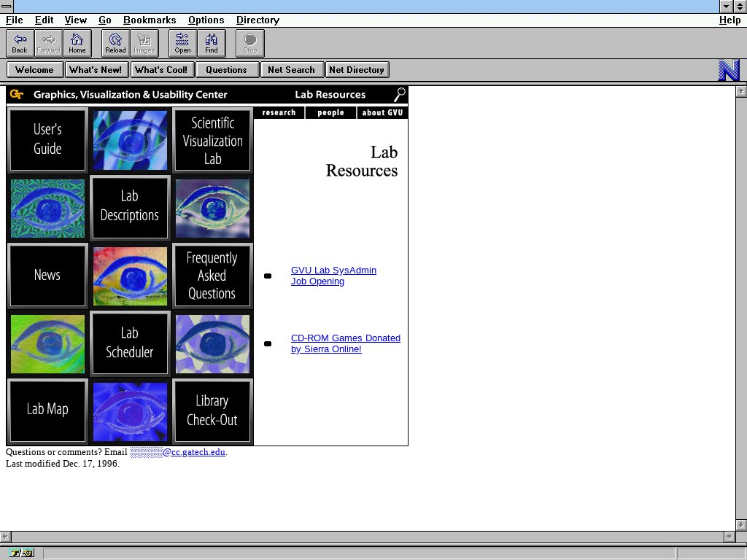The height and width of the screenshot is (560, 747).
Task: Click the GT logo in page header
Action: (18, 94)
